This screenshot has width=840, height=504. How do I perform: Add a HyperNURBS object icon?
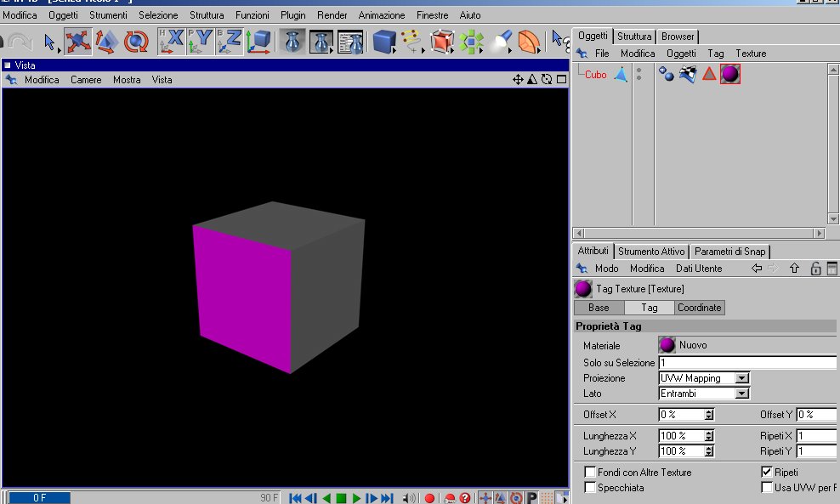click(442, 42)
